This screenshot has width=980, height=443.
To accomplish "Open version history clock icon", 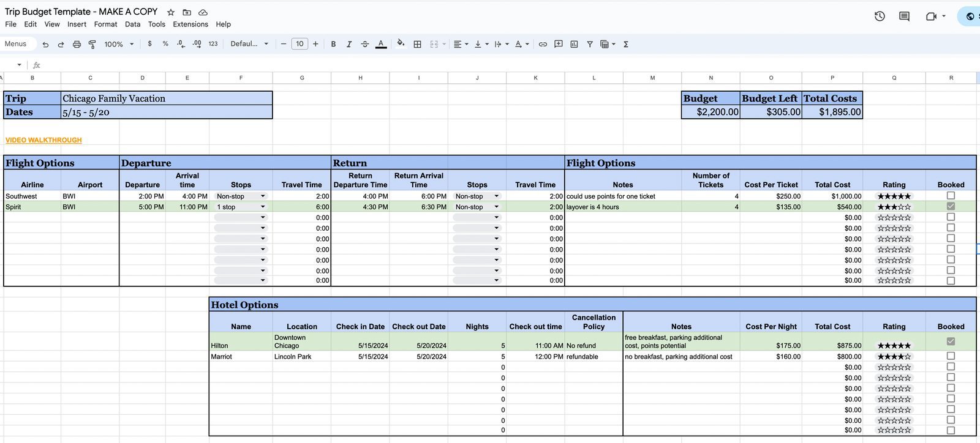I will click(880, 17).
